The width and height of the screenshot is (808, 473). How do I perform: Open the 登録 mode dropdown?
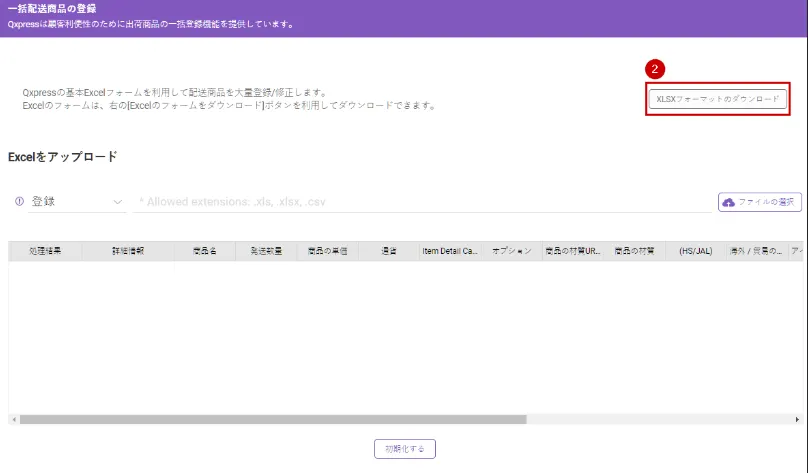(77, 202)
